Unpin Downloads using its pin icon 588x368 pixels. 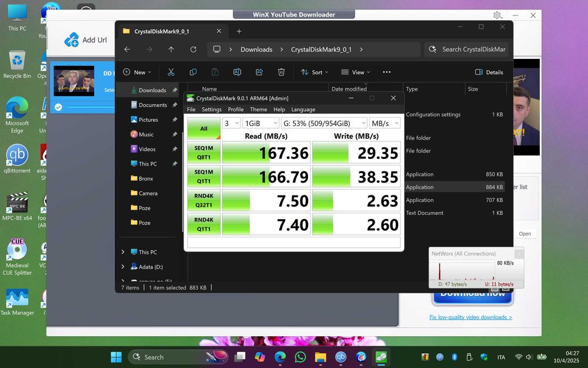point(175,90)
